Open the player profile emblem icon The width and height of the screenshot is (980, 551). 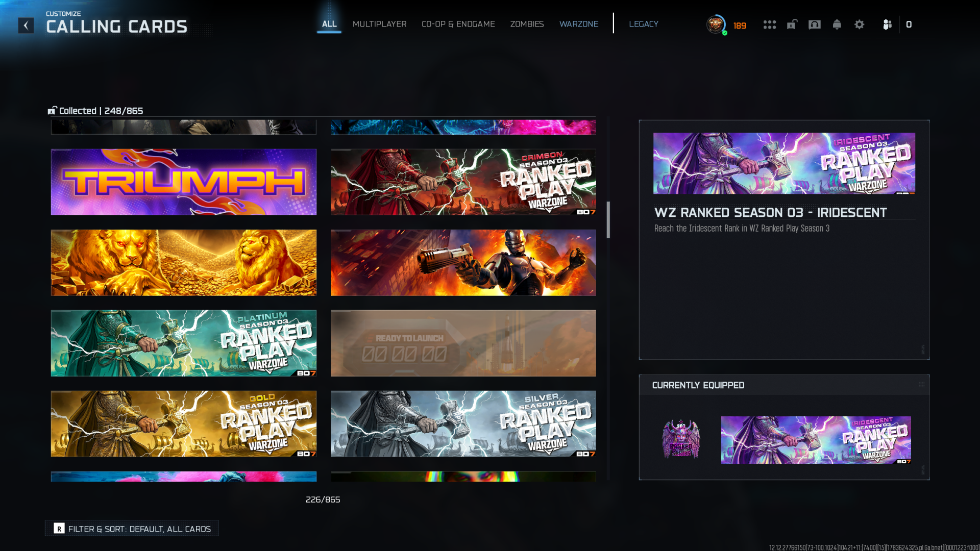point(716,24)
